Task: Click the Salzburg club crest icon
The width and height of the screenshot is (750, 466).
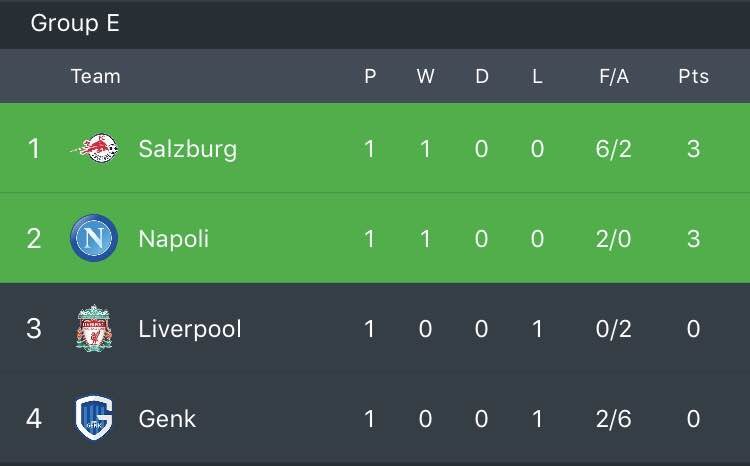Action: click(95, 148)
